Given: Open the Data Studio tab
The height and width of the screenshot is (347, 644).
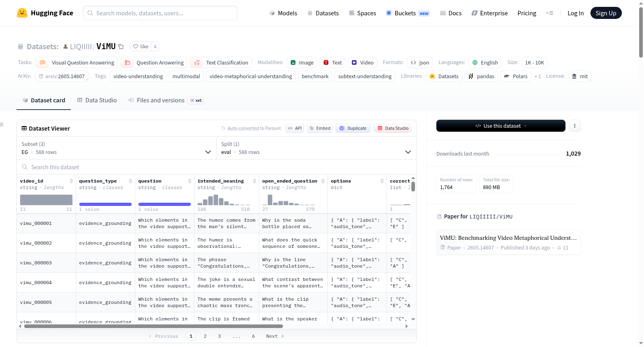Looking at the screenshot, I should (97, 100).
